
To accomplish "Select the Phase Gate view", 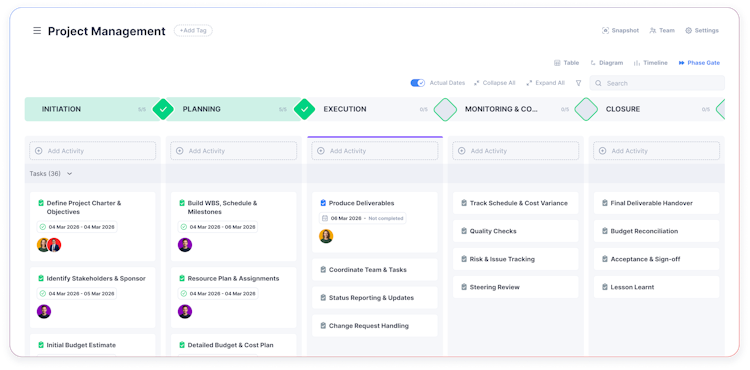I will tap(699, 63).
